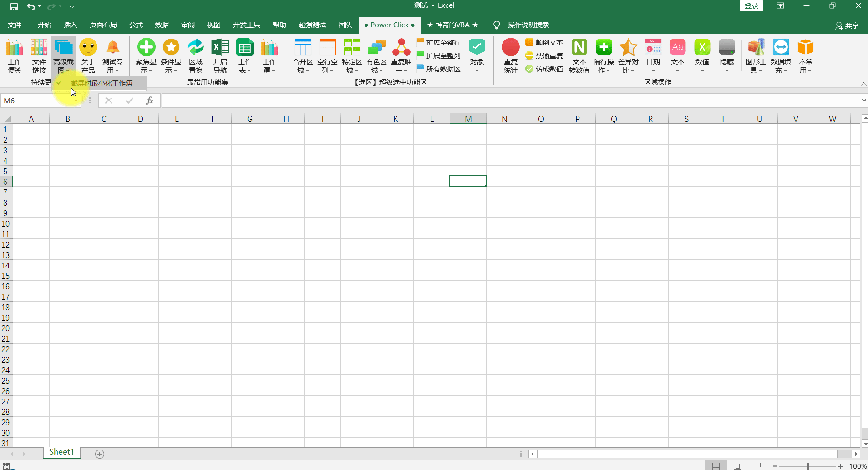
Task: Select 文本转数值 N icon
Action: pyautogui.click(x=579, y=56)
